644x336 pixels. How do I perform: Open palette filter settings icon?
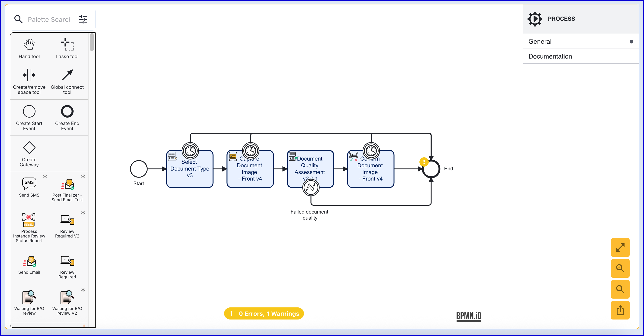coord(83,19)
